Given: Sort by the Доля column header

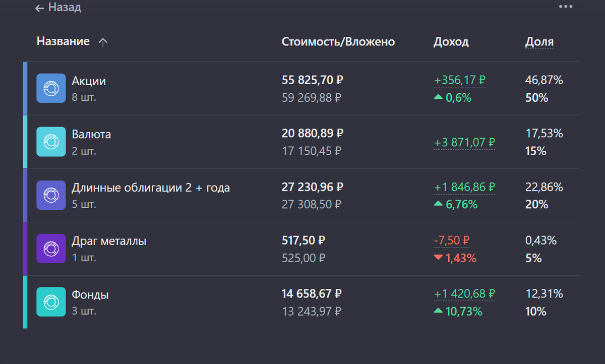Looking at the screenshot, I should pos(539,42).
